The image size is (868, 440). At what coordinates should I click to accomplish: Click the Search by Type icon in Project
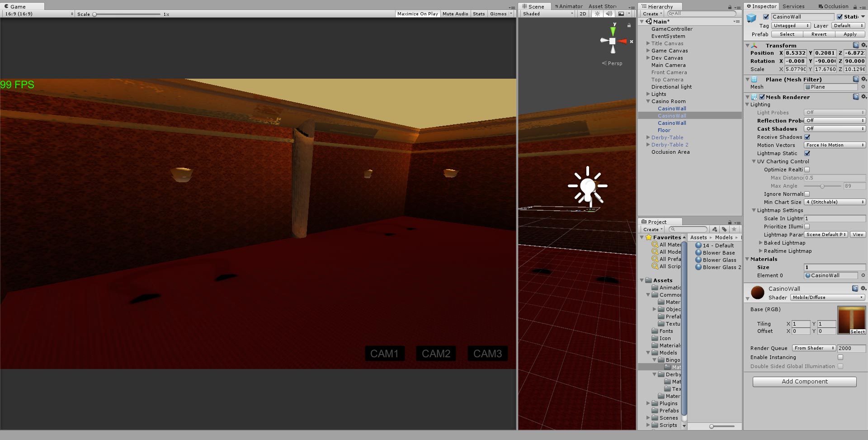714,229
